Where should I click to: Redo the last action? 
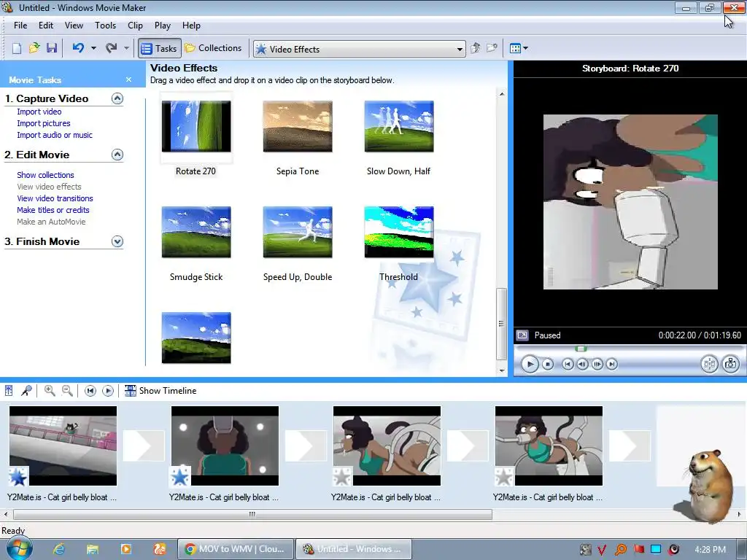[112, 48]
